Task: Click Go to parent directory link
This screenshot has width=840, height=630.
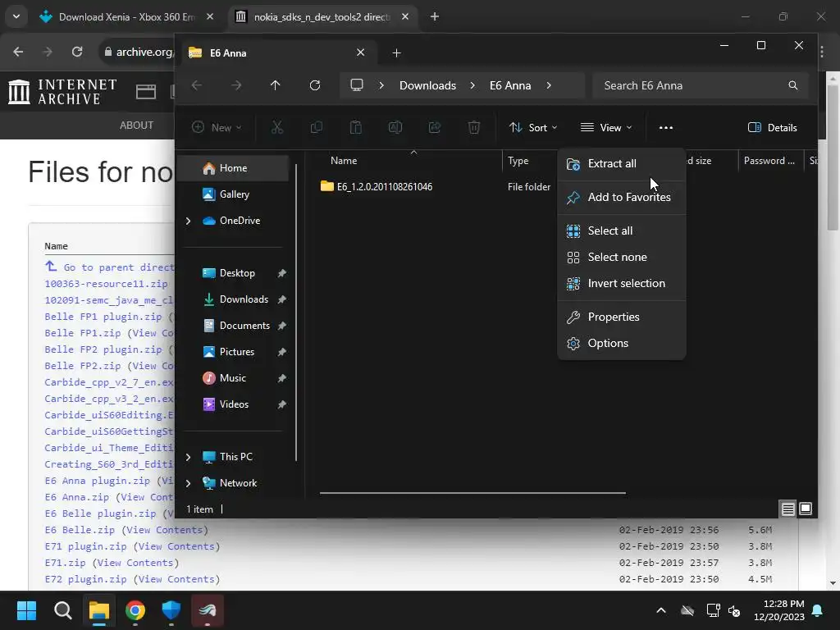Action: coord(109,267)
